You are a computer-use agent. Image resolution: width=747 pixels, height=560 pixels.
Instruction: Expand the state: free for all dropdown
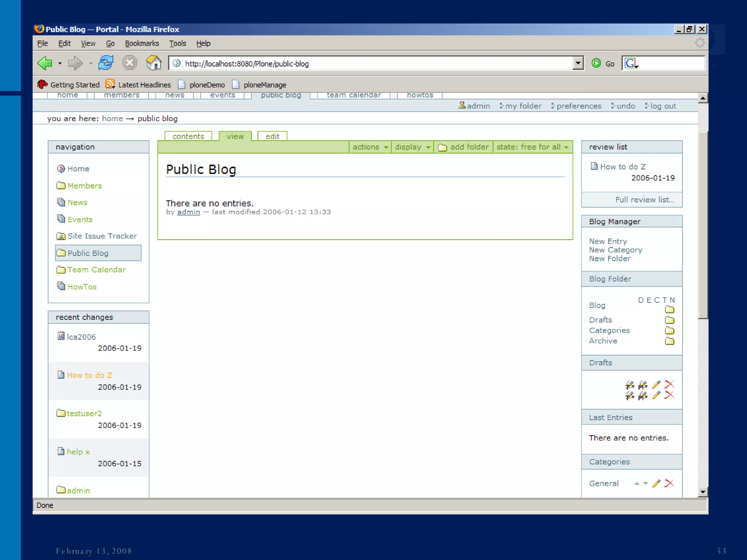(x=533, y=147)
